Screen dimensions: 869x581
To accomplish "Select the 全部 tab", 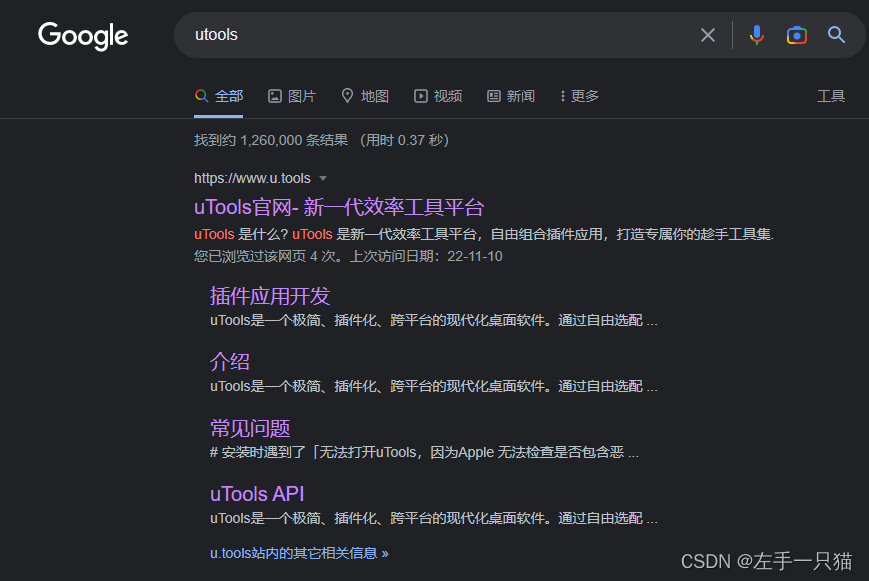I will pos(219,96).
